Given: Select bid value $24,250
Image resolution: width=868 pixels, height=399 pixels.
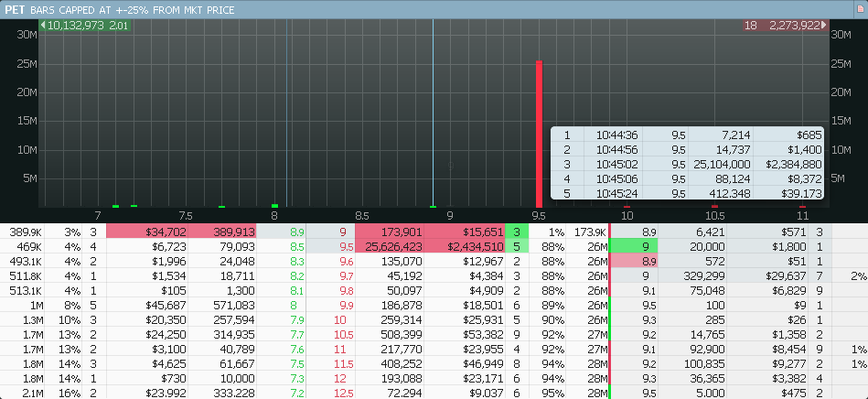Looking at the screenshot, I should pos(166,334).
